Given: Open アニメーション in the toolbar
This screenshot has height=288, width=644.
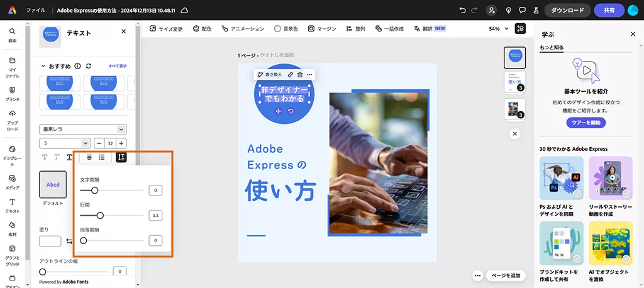Looking at the screenshot, I should 243,29.
